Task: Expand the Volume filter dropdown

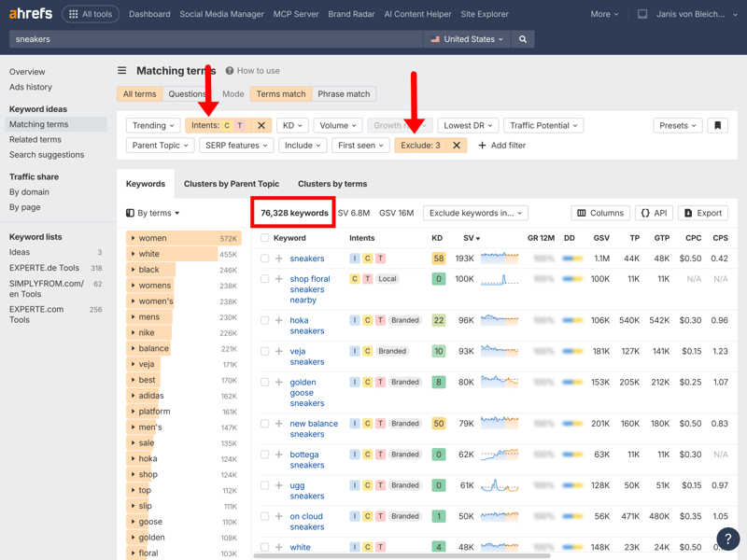Action: pos(337,125)
